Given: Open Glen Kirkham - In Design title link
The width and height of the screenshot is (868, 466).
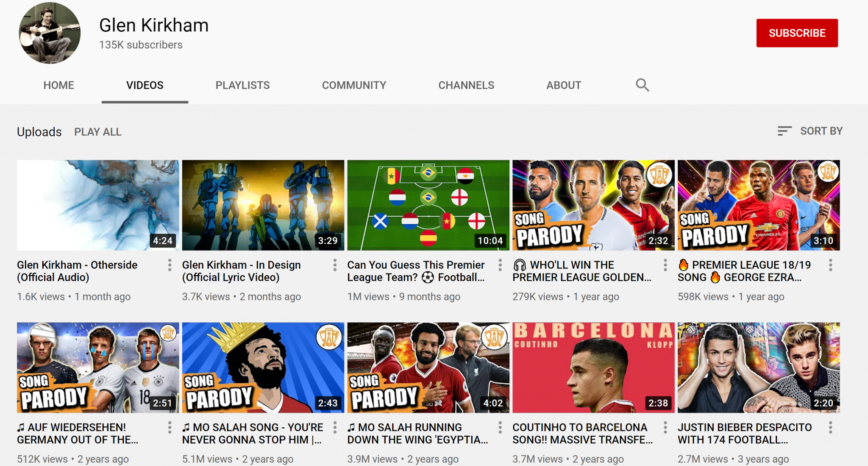Looking at the screenshot, I should [x=242, y=271].
